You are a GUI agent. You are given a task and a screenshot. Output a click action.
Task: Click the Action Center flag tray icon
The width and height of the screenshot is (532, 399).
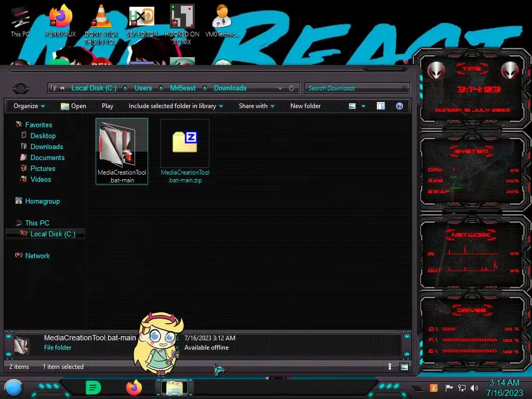[448, 388]
